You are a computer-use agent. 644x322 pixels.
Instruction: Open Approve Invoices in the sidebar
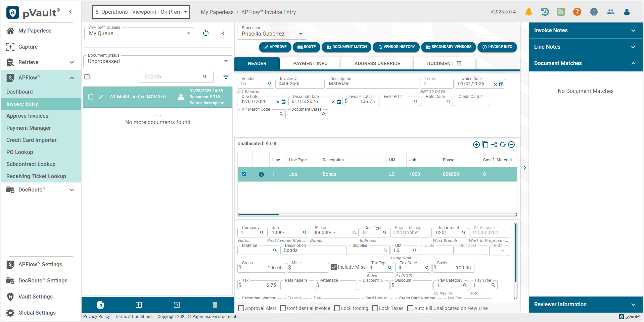(41, 116)
